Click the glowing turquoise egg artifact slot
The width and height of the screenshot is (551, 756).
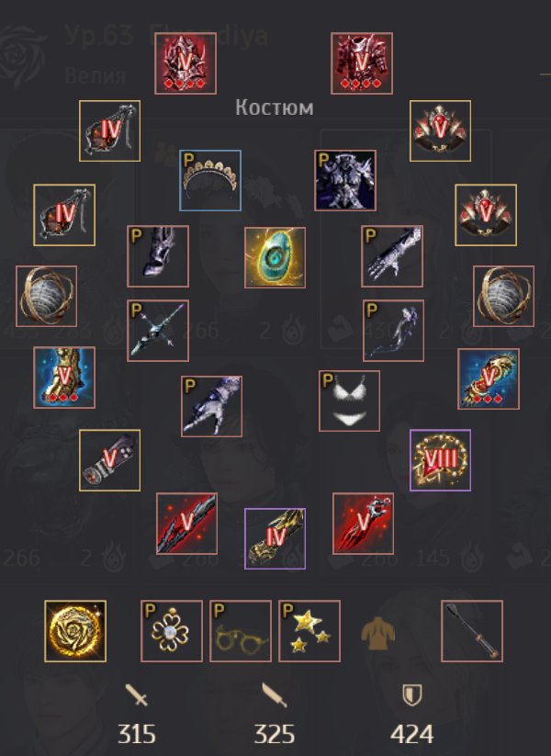pyautogui.click(x=275, y=257)
